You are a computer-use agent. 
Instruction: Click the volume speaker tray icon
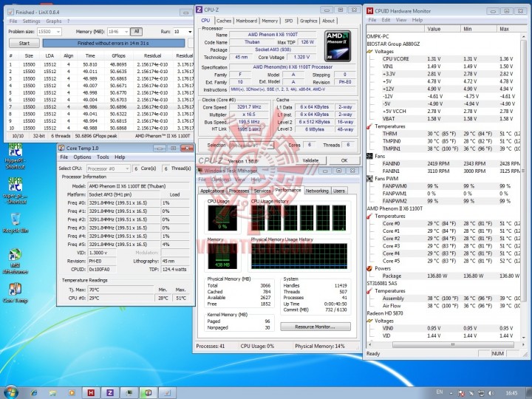point(491,393)
